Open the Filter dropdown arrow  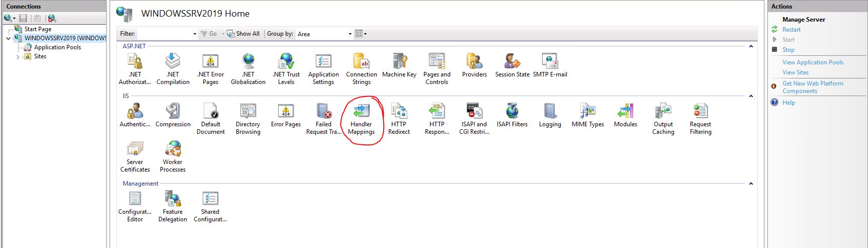pos(195,34)
